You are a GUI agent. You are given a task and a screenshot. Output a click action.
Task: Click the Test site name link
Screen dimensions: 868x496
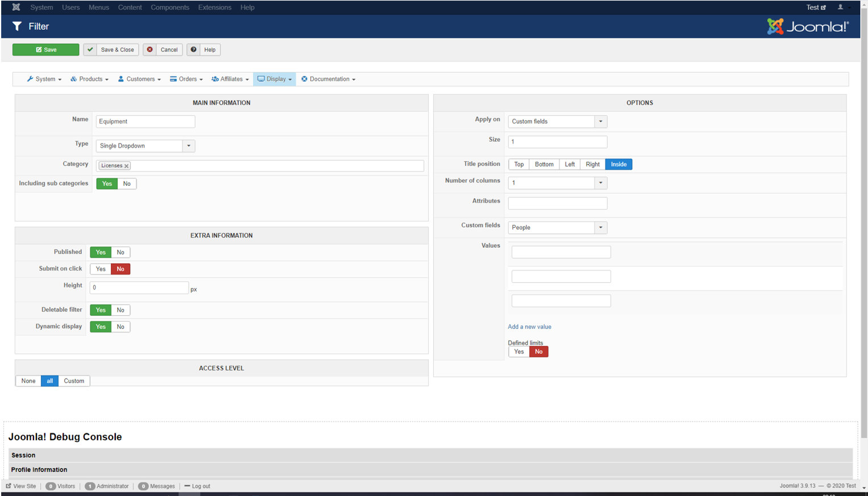[812, 7]
